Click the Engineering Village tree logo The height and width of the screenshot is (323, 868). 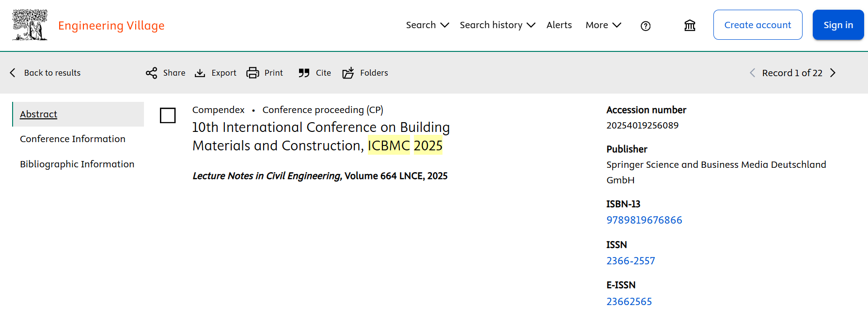coord(30,25)
